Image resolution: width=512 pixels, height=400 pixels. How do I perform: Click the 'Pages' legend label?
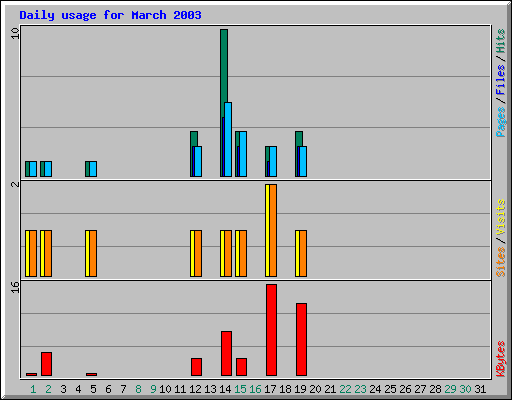click(x=500, y=122)
